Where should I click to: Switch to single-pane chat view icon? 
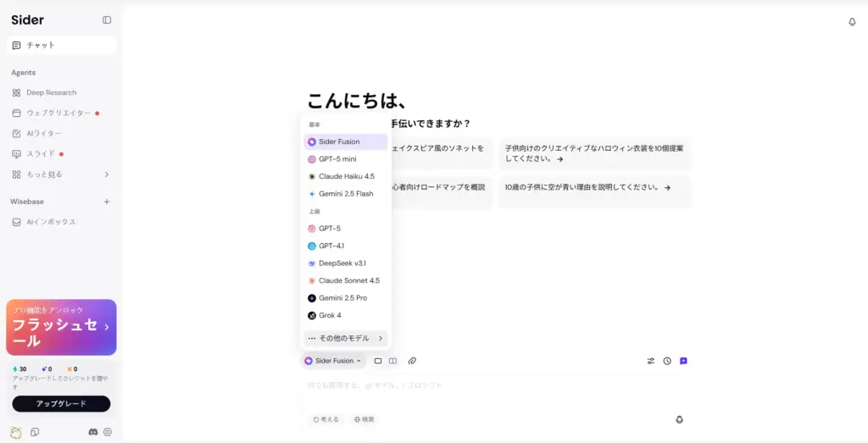click(378, 361)
